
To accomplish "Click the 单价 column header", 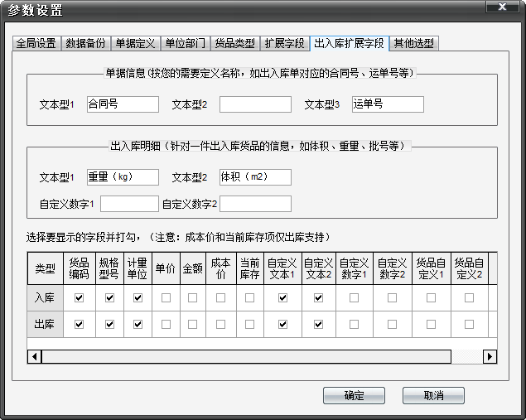I will tap(166, 268).
